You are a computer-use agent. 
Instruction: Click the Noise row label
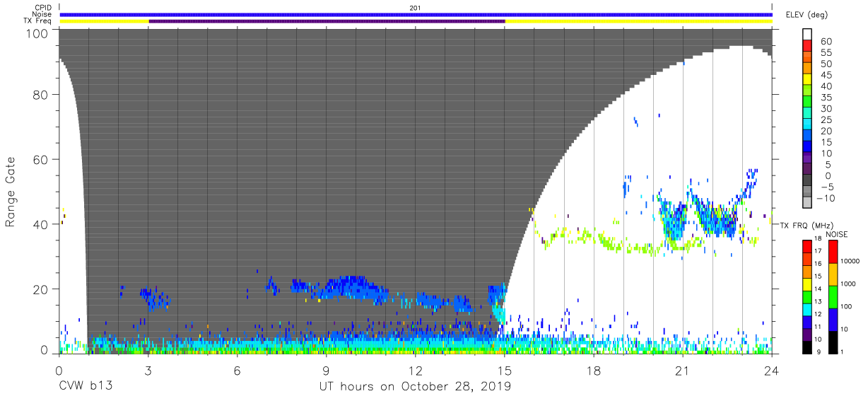click(43, 14)
